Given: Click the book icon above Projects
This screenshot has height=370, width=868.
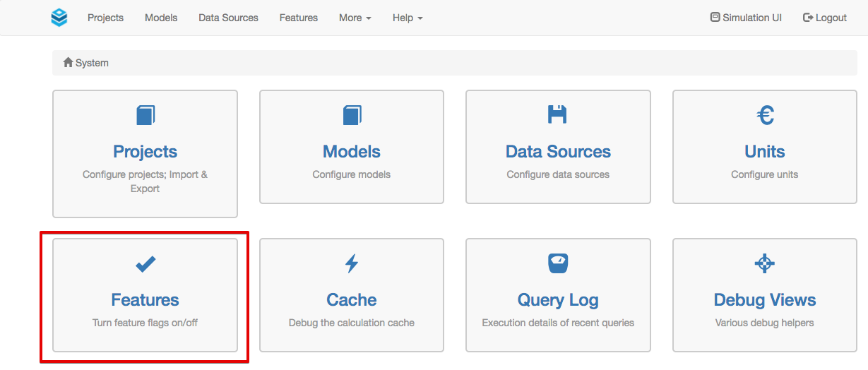Looking at the screenshot, I should pos(145,115).
